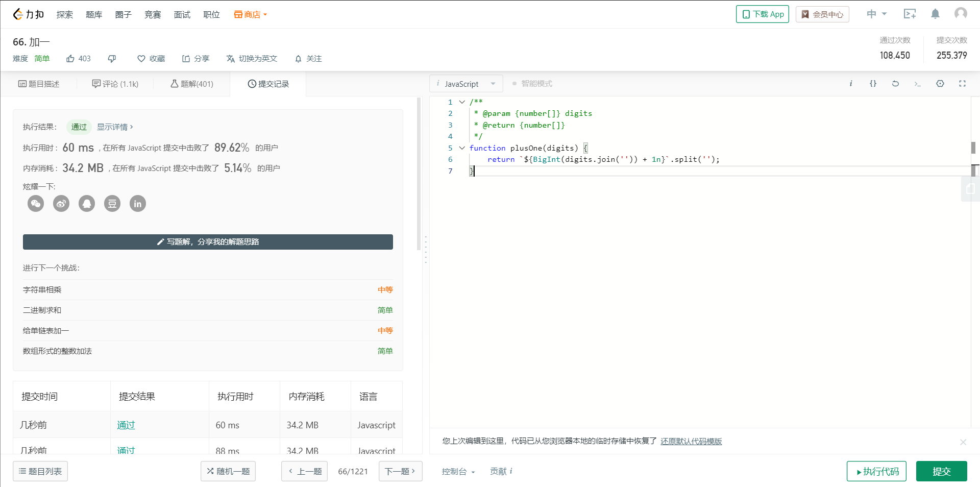The image size is (980, 487).
Task: Click 写题解 share solution button
Action: coord(208,242)
